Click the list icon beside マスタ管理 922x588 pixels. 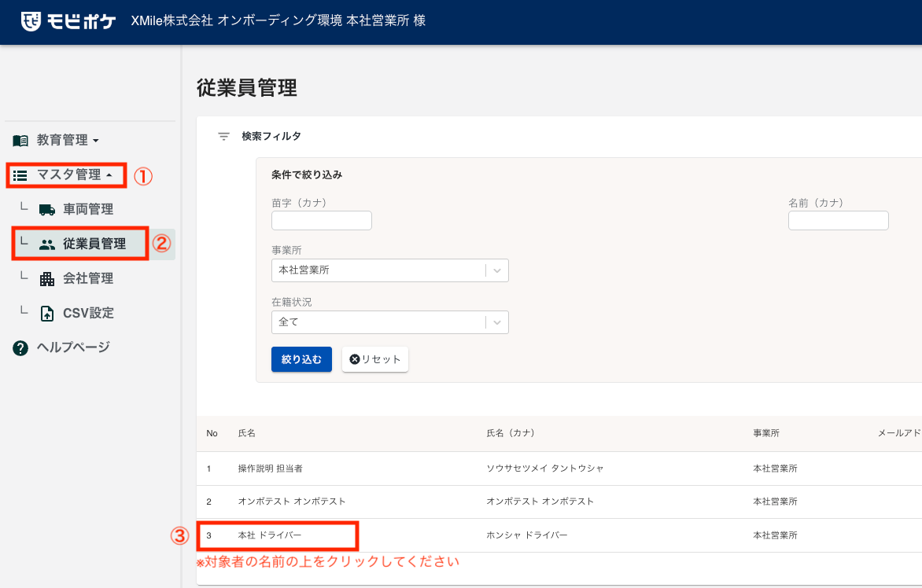(21, 175)
